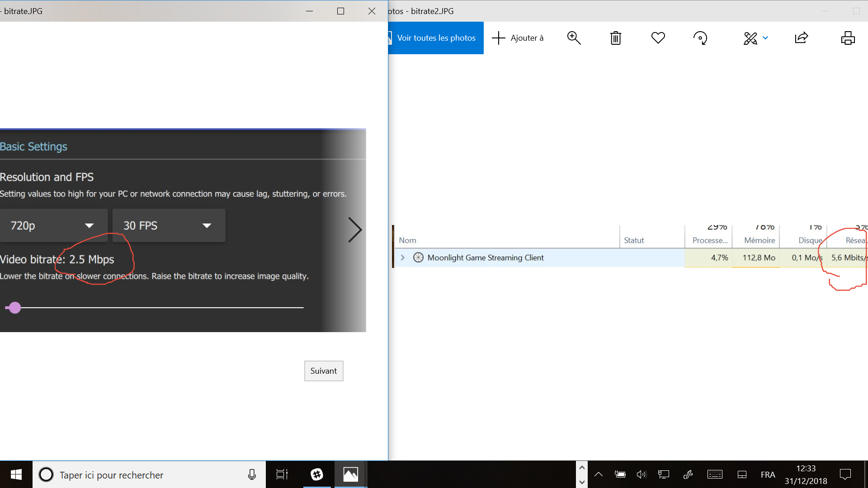868x488 pixels.
Task: Select the zoom magnifier icon in Photos toolbar
Action: [x=573, y=38]
